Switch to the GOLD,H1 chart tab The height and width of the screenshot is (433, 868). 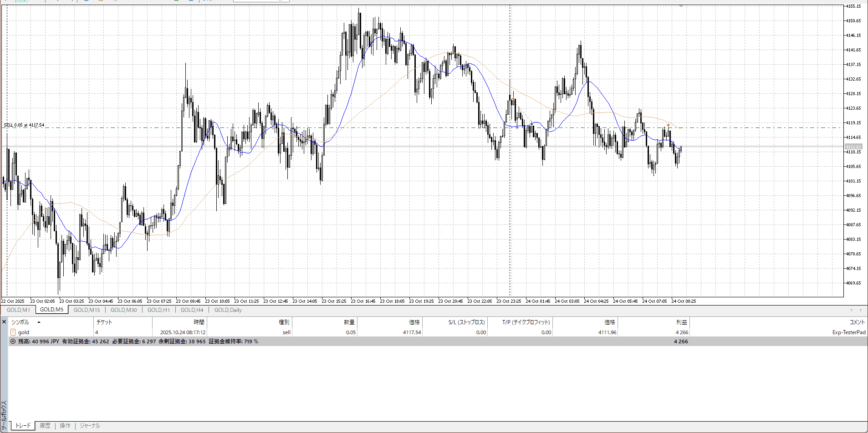(x=158, y=310)
